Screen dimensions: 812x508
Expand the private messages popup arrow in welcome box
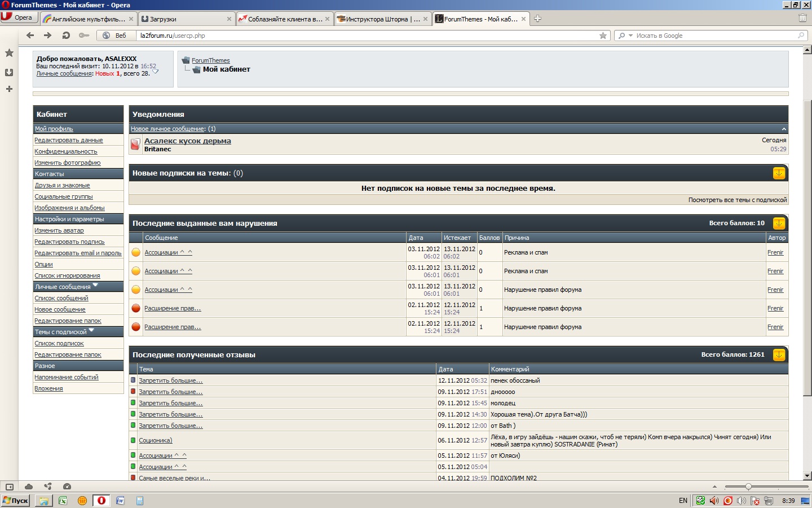click(156, 72)
